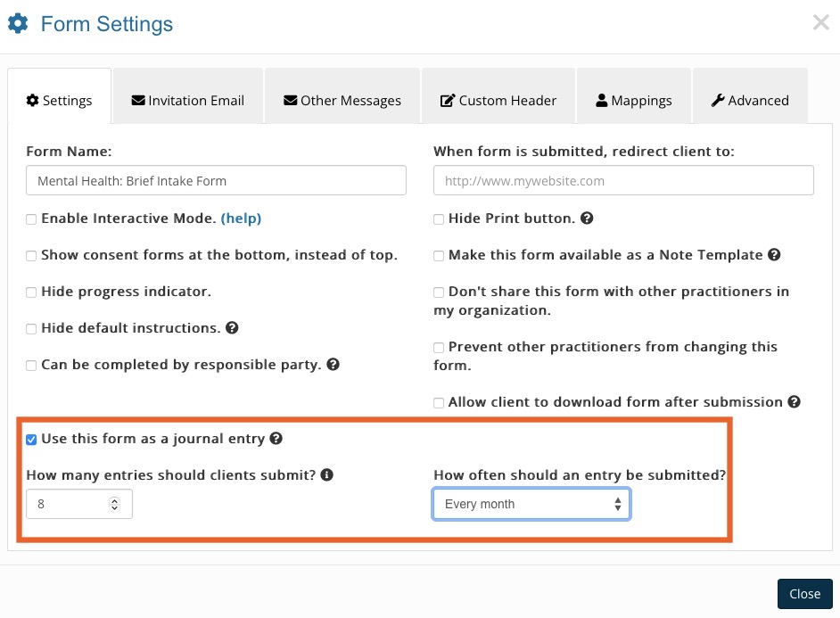Click help icon beside Hide Print button
Viewport: 840px width, 618px height.
(x=587, y=218)
